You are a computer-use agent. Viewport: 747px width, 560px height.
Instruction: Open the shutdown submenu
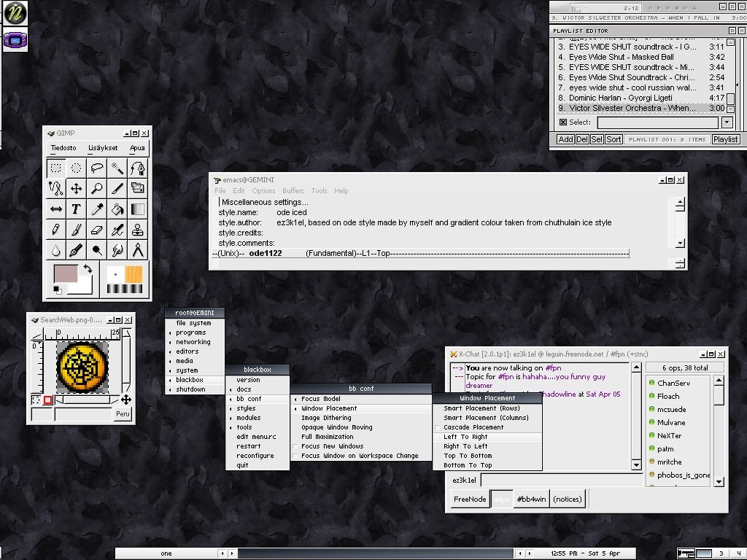(194, 389)
